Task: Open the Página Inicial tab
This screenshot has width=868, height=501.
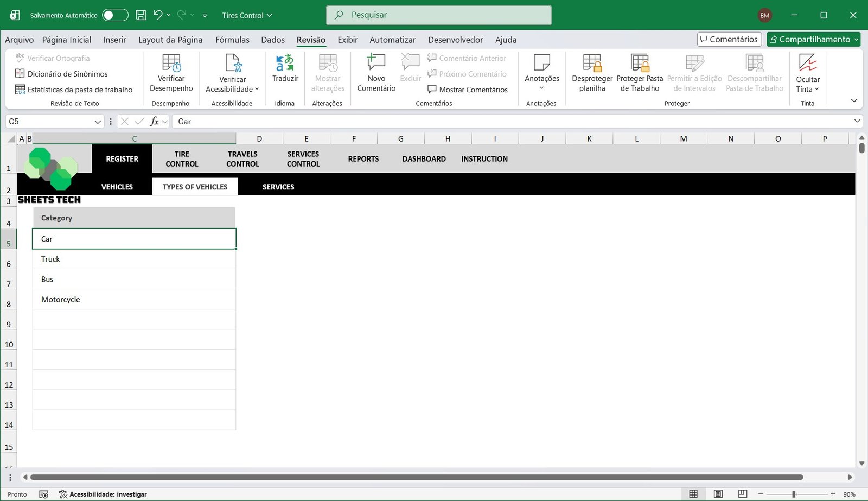Action: 67,40
